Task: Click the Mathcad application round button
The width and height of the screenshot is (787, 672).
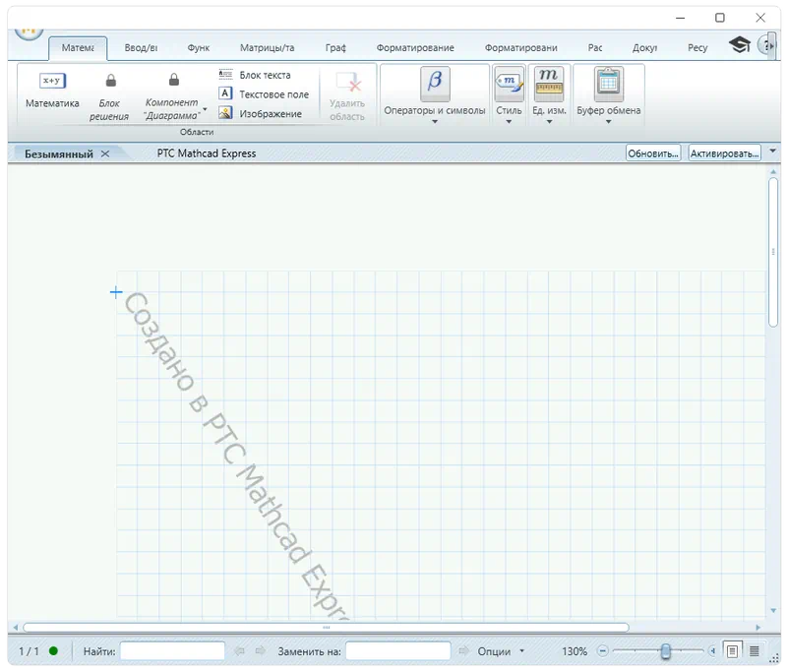Action: coord(29,33)
